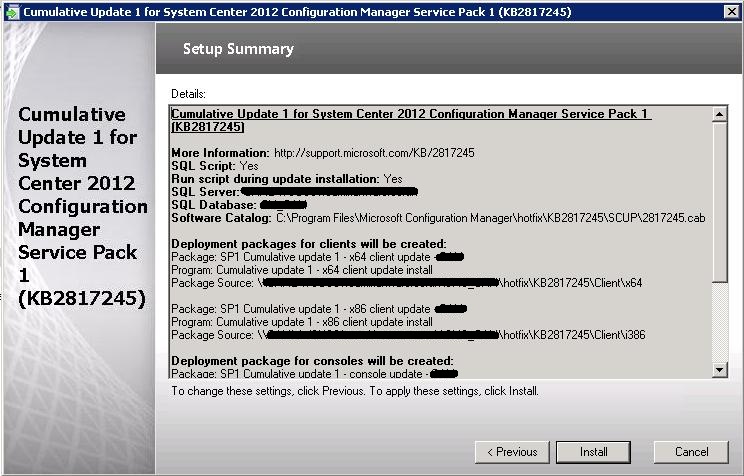This screenshot has height=476, width=744.
Task: Close the Cumulative Update 1 setup window
Action: [731, 11]
